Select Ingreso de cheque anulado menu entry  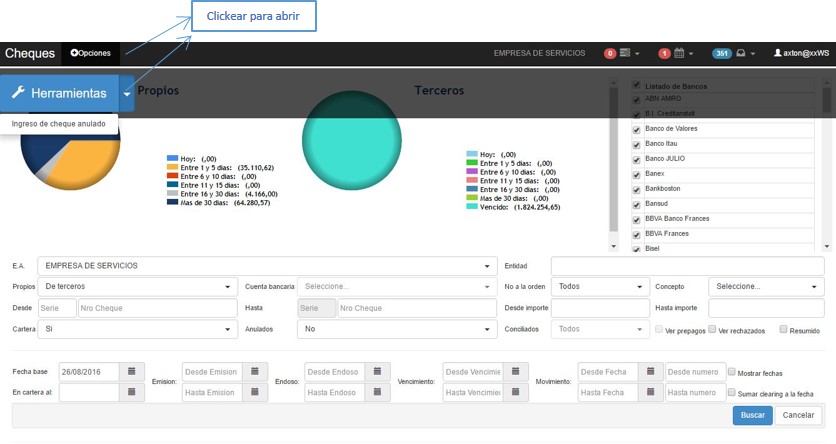[x=59, y=124]
